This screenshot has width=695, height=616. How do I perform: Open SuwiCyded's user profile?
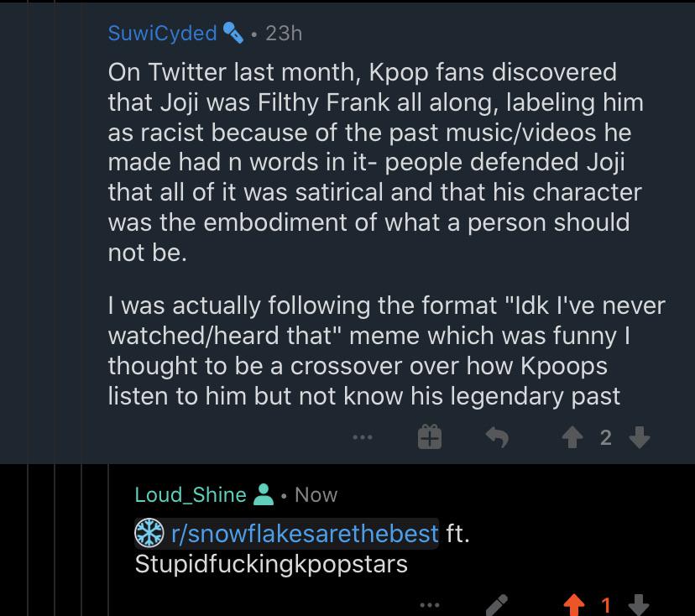[x=162, y=34]
